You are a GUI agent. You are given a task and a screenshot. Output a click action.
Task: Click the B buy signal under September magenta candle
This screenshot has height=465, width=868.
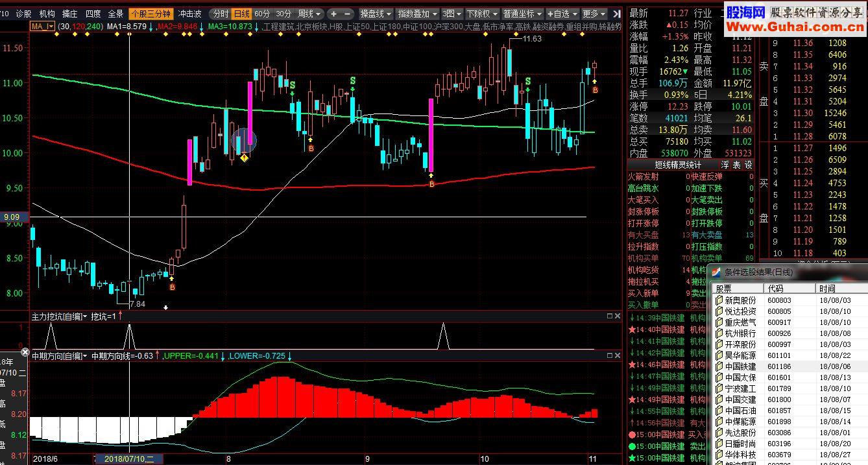tap(431, 184)
